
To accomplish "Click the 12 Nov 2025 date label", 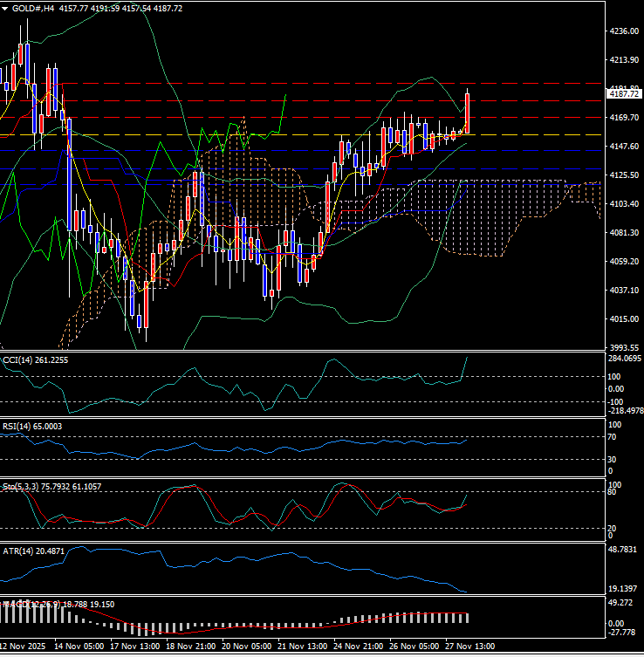I will coord(24,647).
